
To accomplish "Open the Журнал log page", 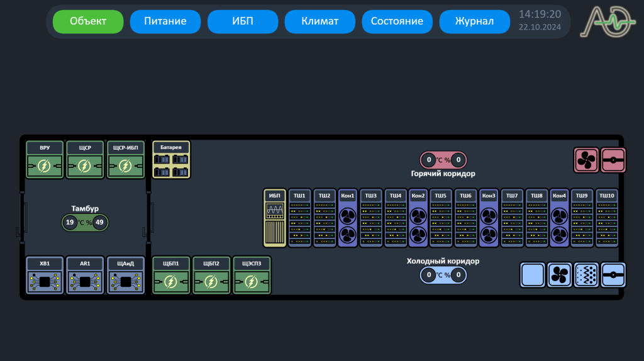I will [x=474, y=21].
